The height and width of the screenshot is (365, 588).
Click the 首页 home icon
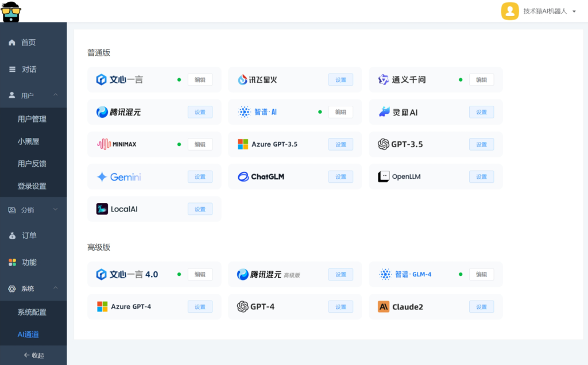coord(12,43)
